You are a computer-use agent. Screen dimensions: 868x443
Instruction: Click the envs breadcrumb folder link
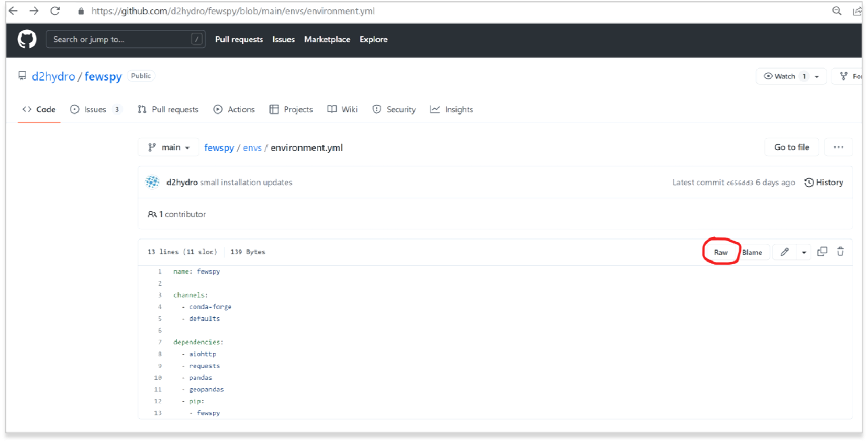tap(252, 147)
